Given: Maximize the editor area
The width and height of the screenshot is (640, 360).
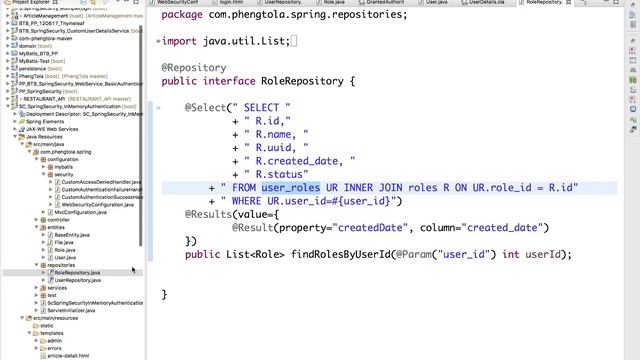Looking at the screenshot, I should (616, 2).
